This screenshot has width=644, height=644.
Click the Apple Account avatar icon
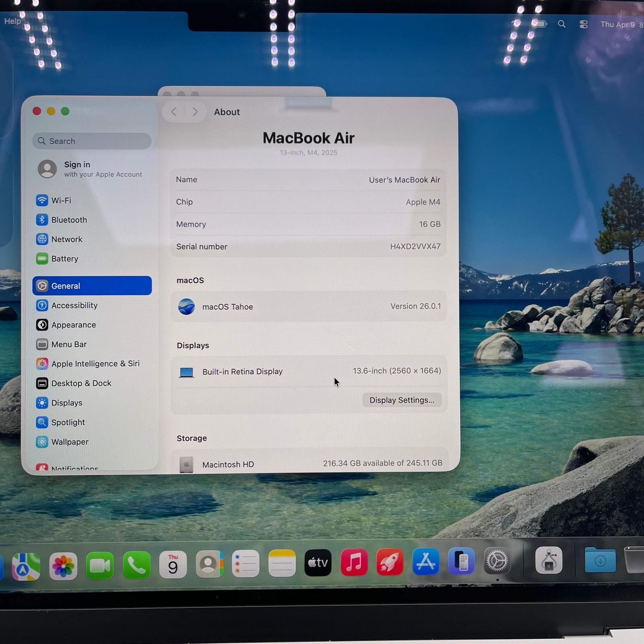coord(47,169)
